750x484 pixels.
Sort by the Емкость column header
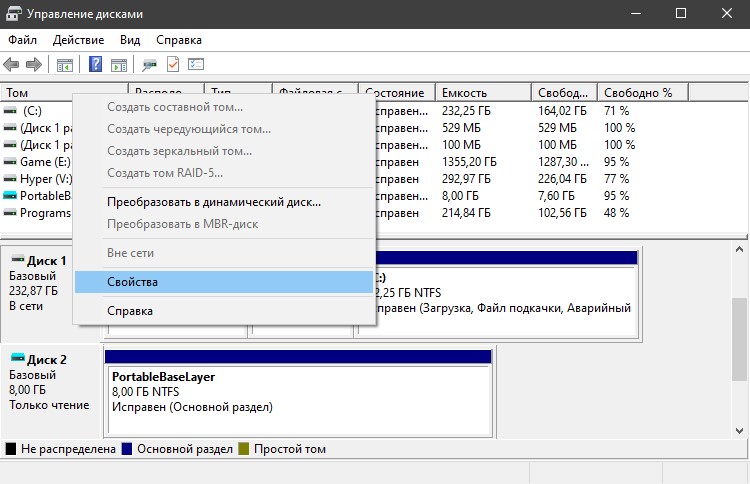[x=484, y=93]
